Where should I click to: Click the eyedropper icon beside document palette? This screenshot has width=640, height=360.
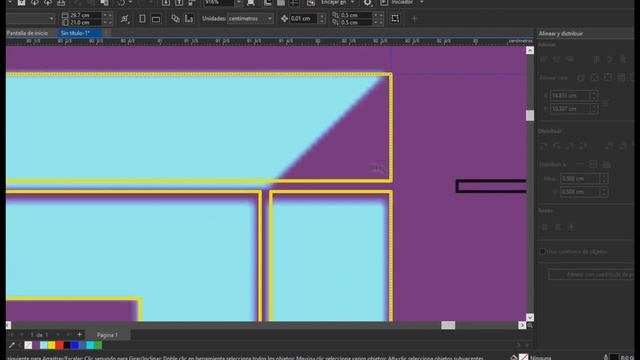click(12, 345)
